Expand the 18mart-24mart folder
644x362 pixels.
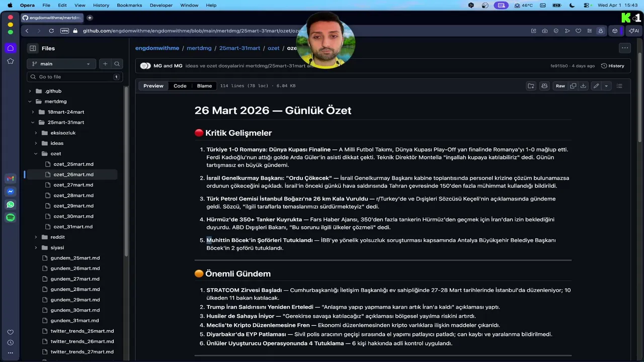[x=33, y=112]
